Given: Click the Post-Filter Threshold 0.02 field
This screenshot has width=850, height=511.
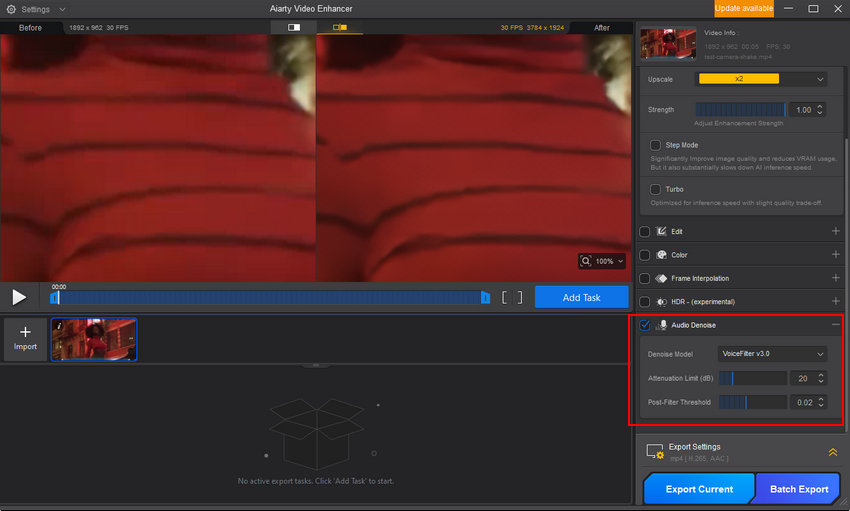Looking at the screenshot, I should point(803,402).
